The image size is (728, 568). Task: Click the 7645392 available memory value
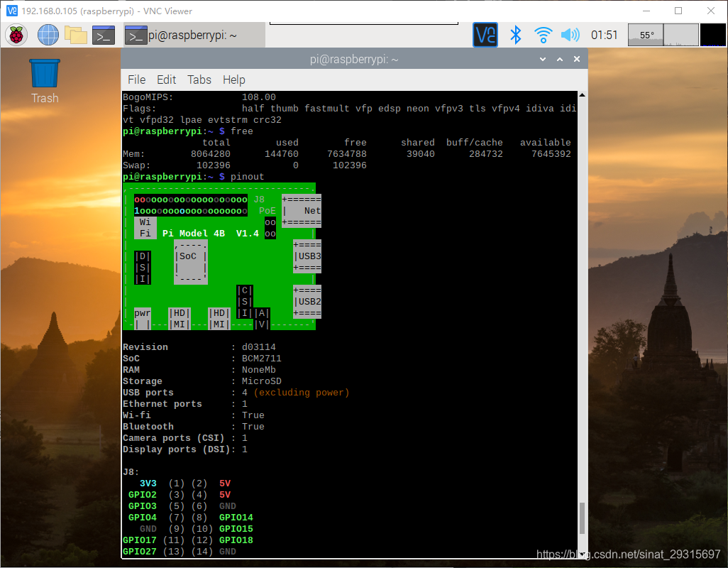point(551,154)
